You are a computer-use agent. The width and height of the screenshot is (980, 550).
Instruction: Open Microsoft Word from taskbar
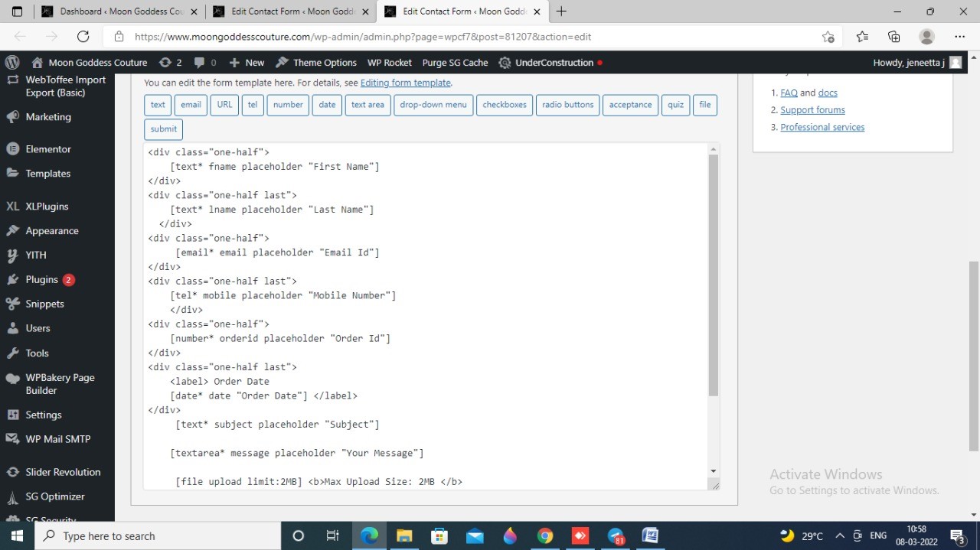pyautogui.click(x=650, y=535)
